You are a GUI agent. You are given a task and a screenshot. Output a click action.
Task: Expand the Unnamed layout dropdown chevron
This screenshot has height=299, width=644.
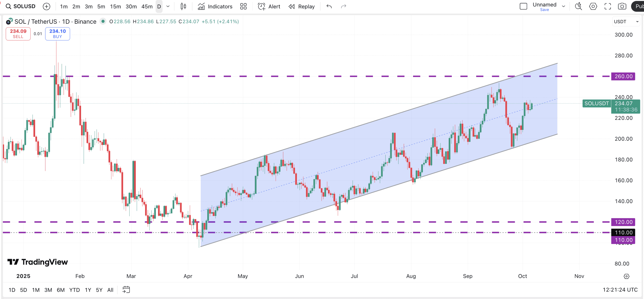(563, 7)
